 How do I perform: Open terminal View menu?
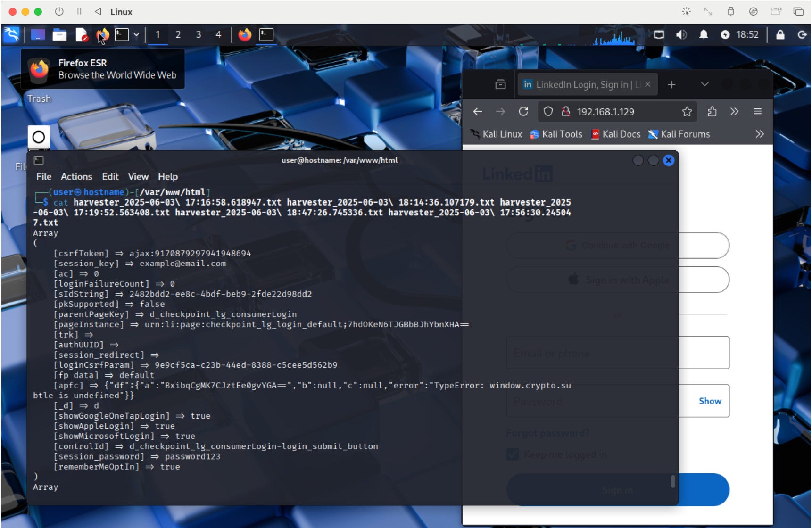[x=138, y=177]
